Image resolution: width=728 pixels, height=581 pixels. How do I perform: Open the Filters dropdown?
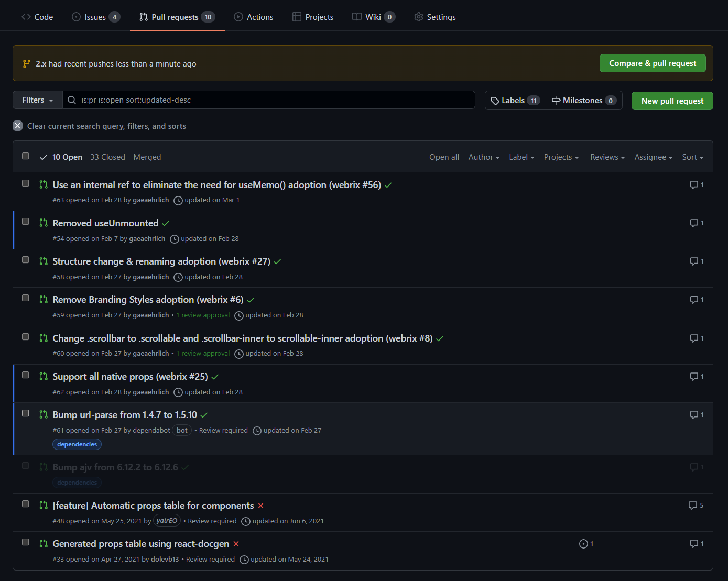pyautogui.click(x=37, y=100)
